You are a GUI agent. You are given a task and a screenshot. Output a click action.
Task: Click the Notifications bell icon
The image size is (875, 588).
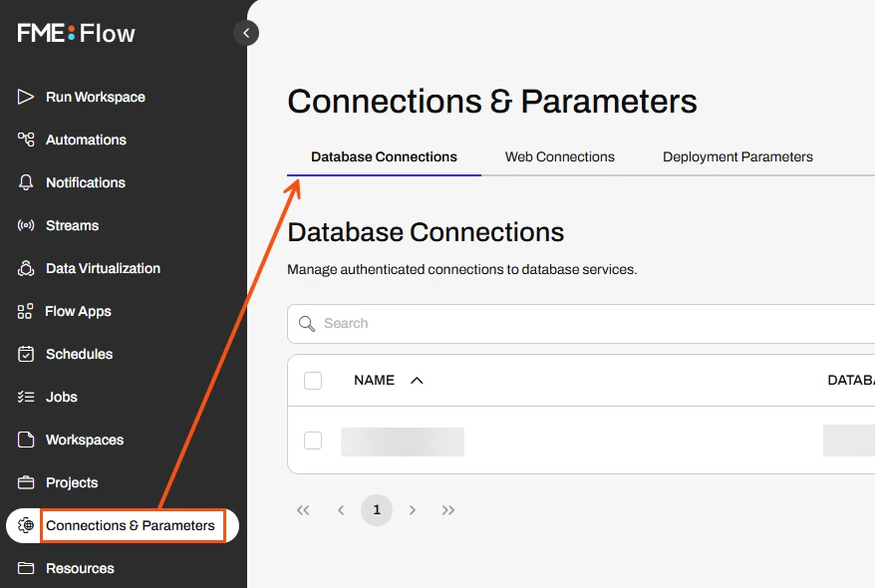pos(26,182)
